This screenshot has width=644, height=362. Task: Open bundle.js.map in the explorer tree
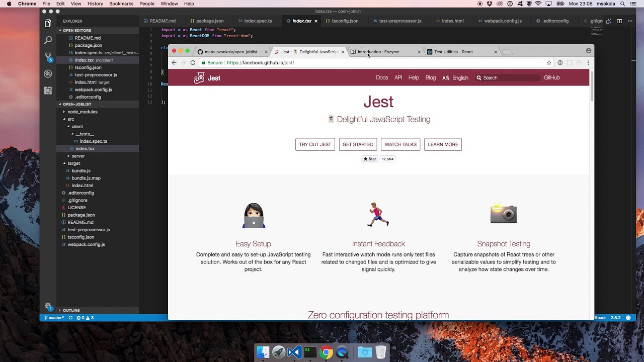pos(86,178)
